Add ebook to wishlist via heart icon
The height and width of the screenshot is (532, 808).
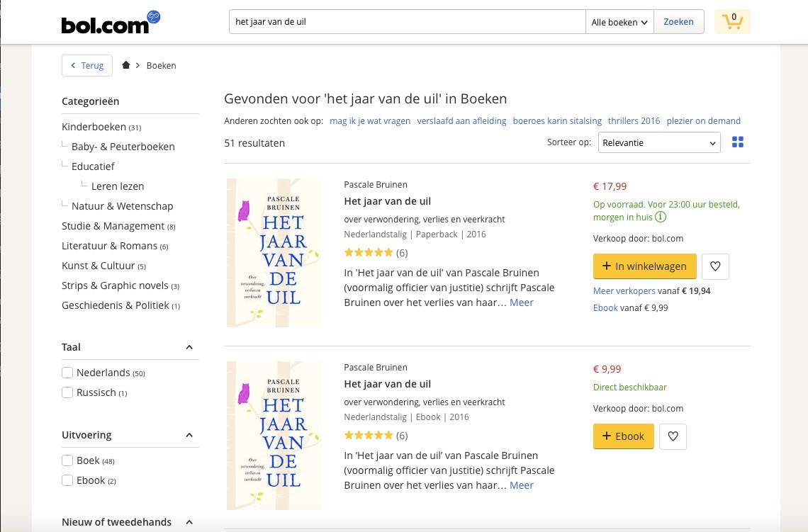click(x=673, y=436)
